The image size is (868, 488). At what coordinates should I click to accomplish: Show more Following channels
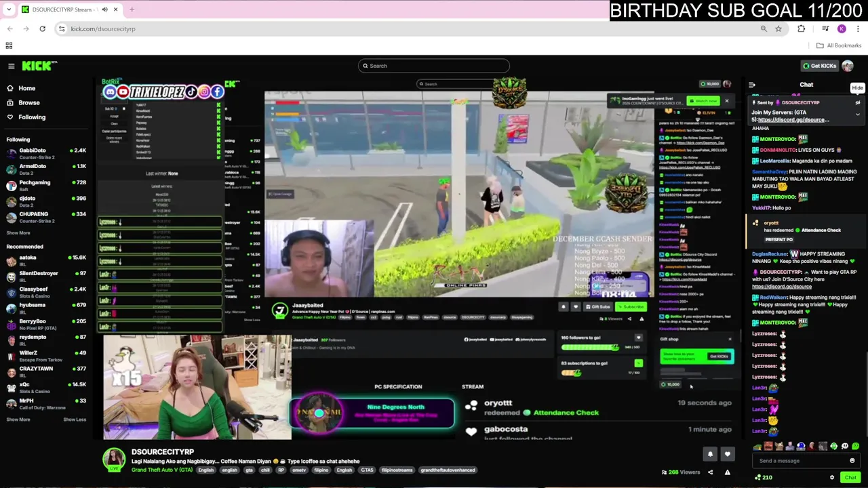tap(18, 232)
